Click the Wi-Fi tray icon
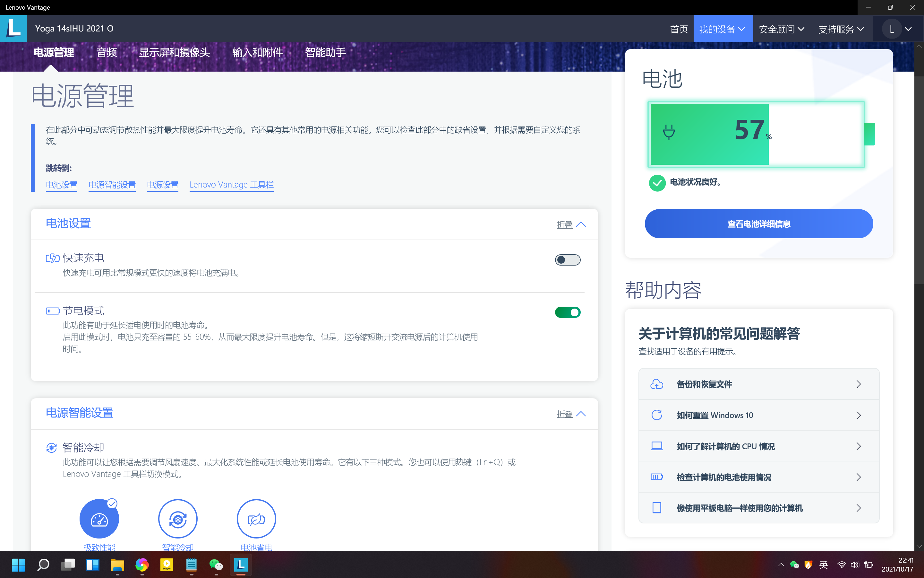Viewport: 924px width, 578px height. 842,565
